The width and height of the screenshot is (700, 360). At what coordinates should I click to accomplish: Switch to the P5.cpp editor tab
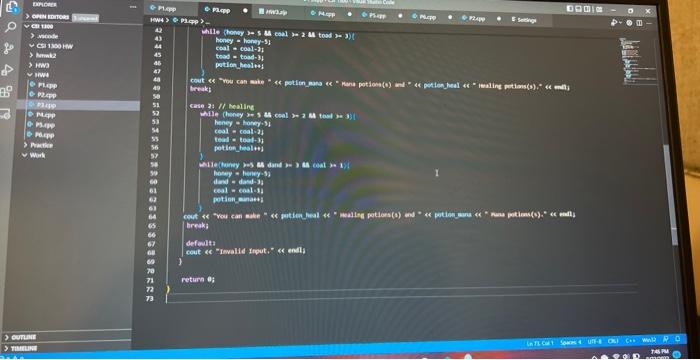[x=374, y=15]
